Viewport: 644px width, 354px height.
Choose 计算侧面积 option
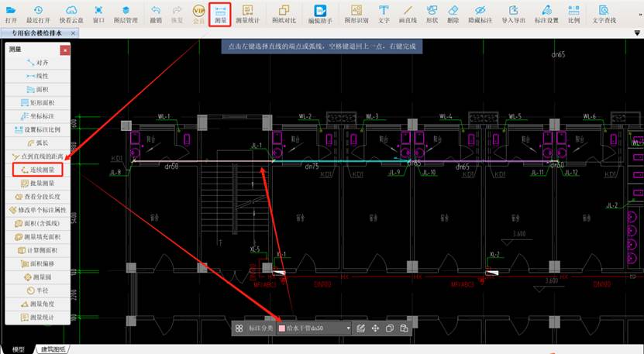pos(38,250)
